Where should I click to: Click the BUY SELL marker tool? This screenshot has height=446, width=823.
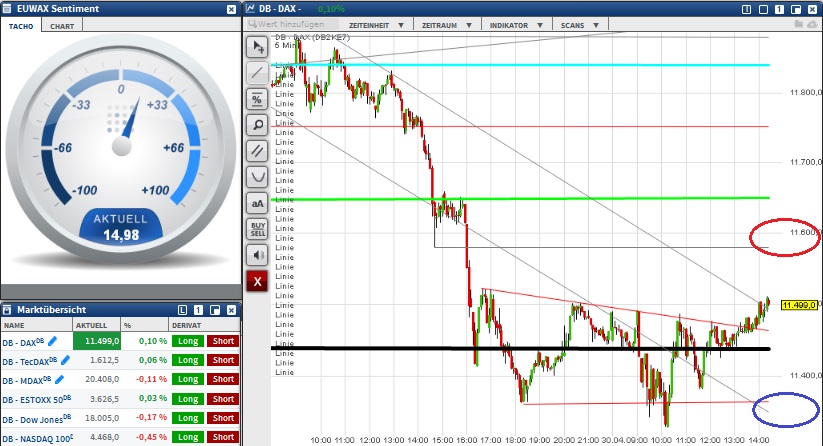tap(257, 229)
